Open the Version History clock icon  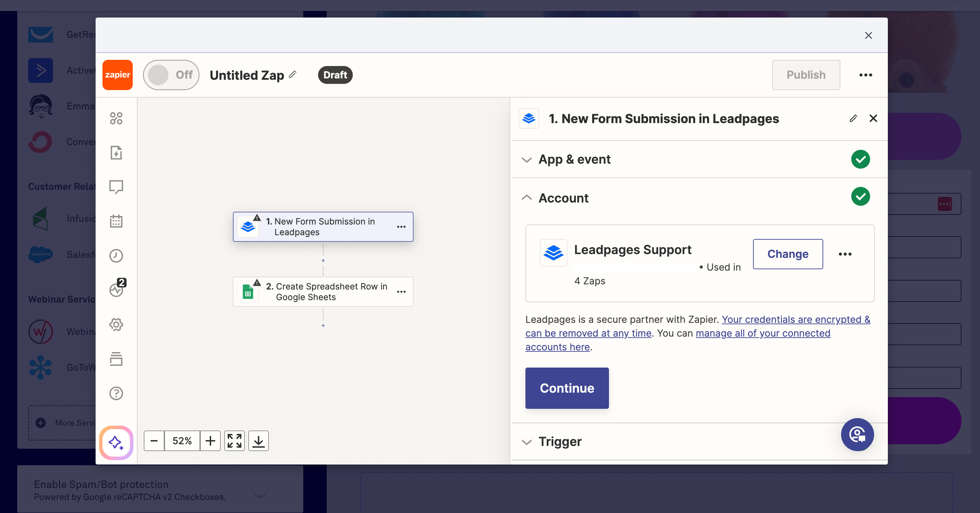[117, 255]
